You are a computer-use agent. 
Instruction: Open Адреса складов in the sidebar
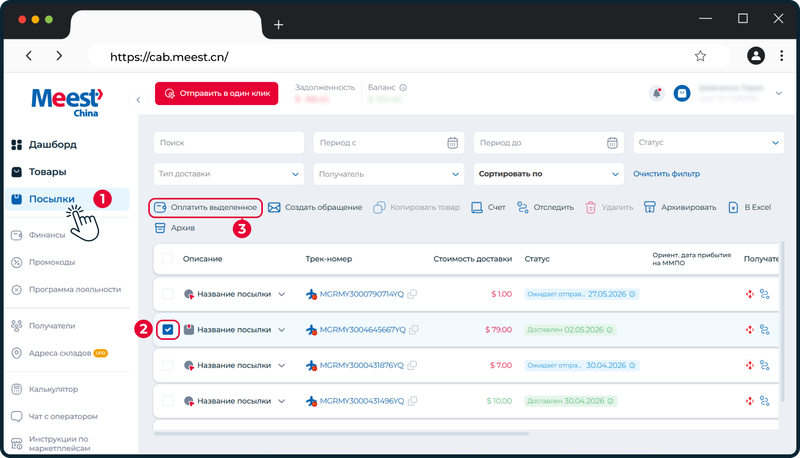point(59,353)
